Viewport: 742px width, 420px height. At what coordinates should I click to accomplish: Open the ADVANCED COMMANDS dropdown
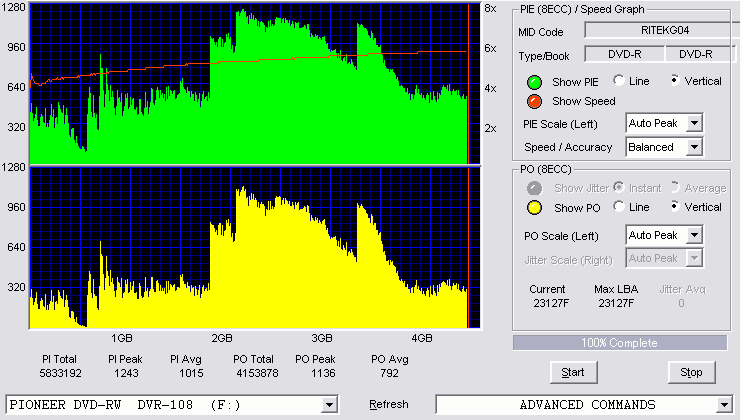pos(724,405)
